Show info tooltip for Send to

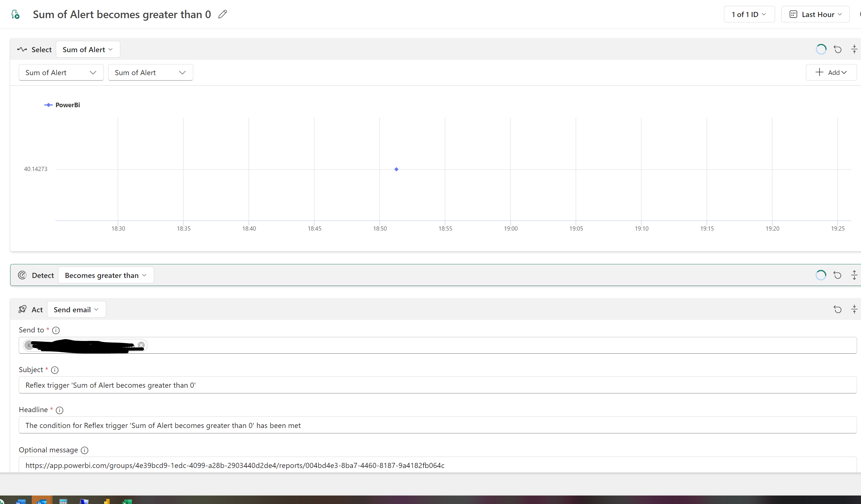(x=56, y=330)
